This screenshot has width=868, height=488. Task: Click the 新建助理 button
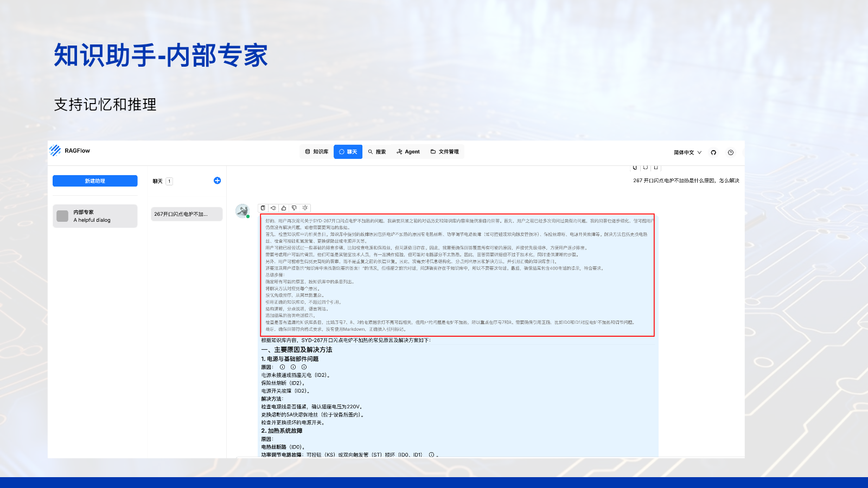coord(95,181)
